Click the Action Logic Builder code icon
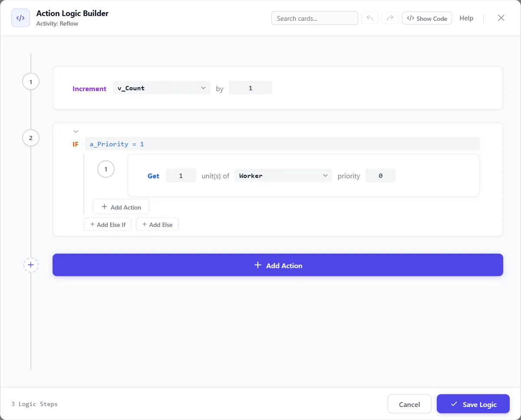Image resolution: width=521 pixels, height=420 pixels. 20,18
